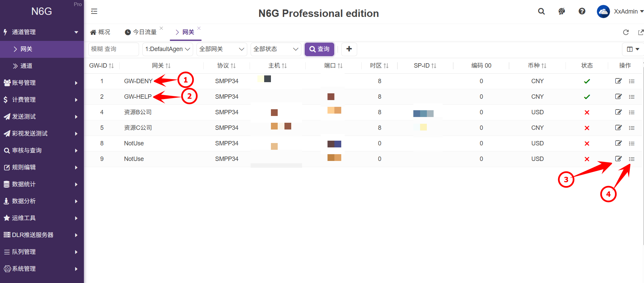
Task: Toggle the status mark for GW-DENY
Action: pos(587,81)
